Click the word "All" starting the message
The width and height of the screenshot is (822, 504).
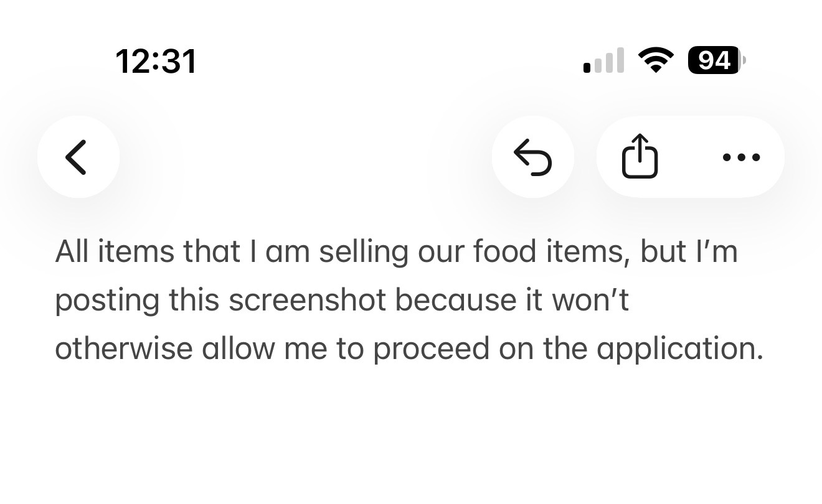(x=72, y=252)
